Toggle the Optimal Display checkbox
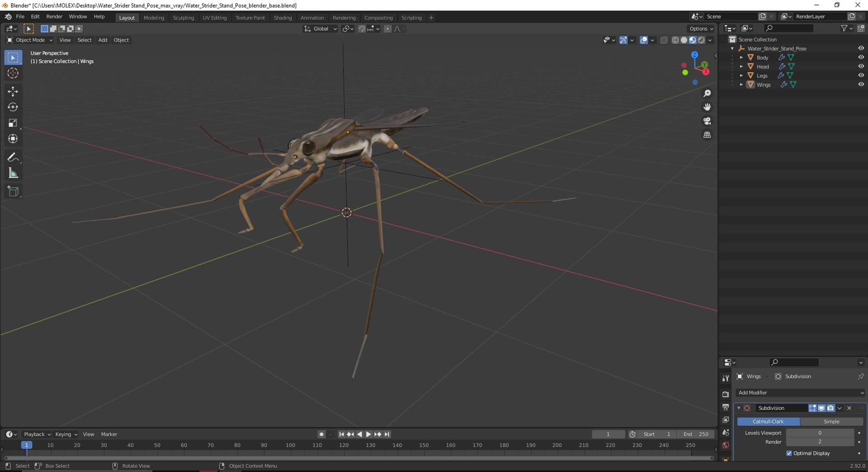This screenshot has width=868, height=472. [x=789, y=453]
